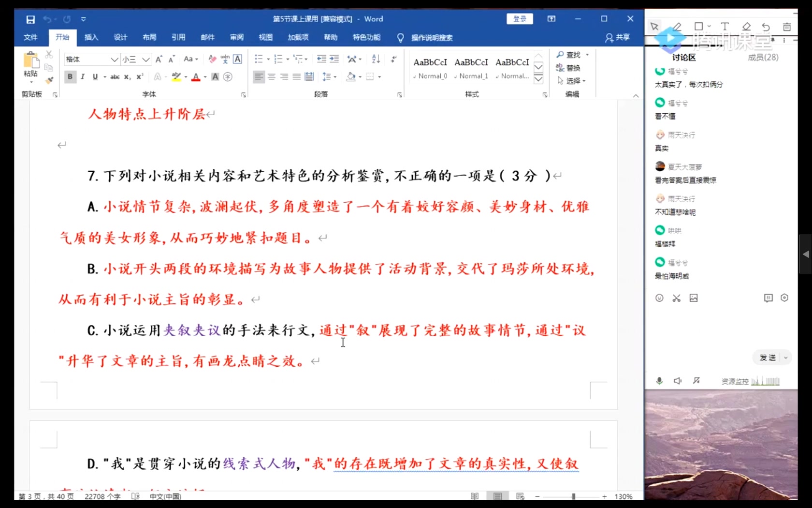Click the borders icon in paragraph group
Screen dimensions: 812x508
point(370,76)
